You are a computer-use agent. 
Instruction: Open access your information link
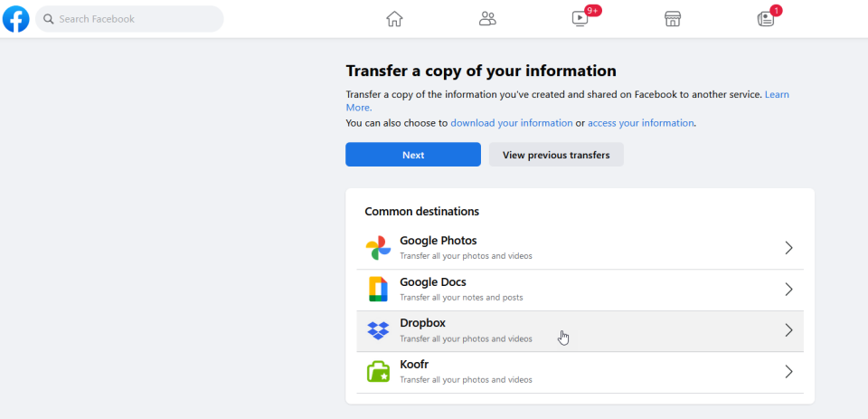[640, 123]
